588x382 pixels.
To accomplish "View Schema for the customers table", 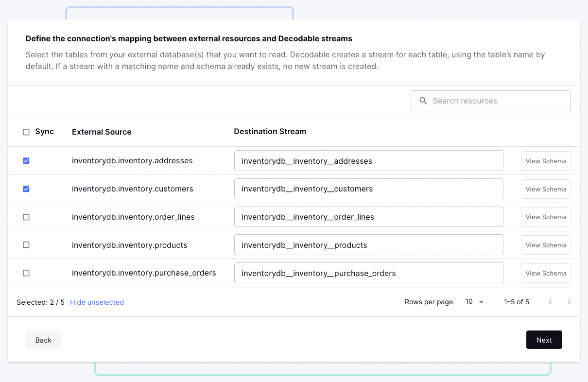I will [x=546, y=189].
